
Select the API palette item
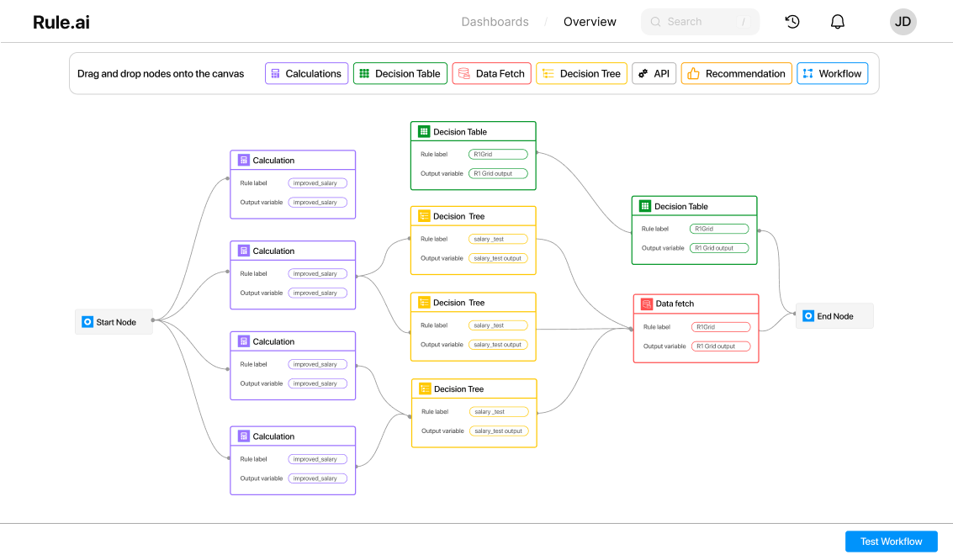coord(654,74)
